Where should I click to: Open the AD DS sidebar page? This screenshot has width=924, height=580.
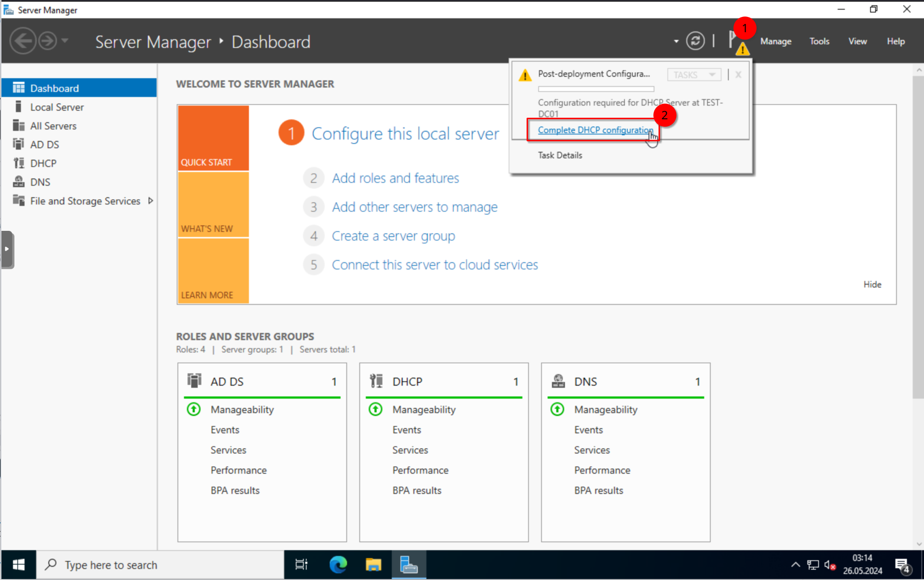[79, 144]
